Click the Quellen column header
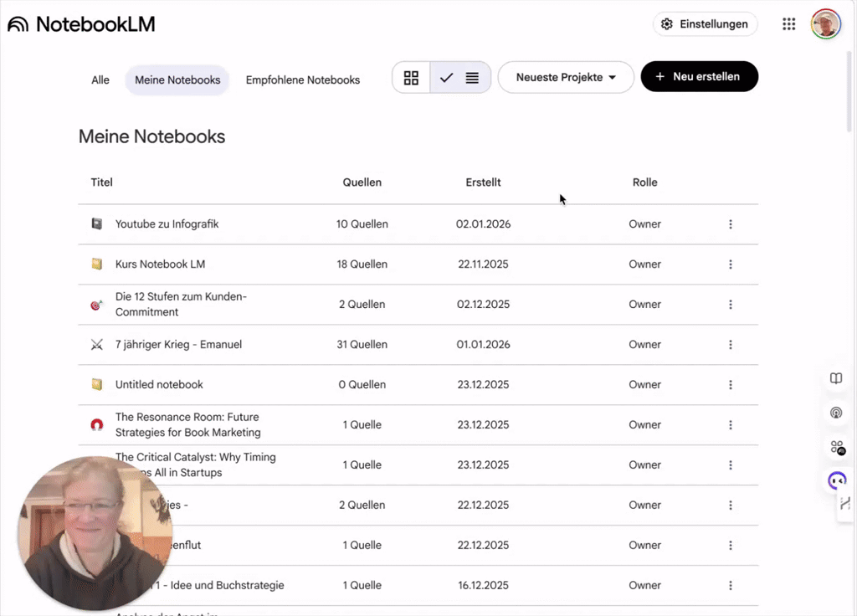The height and width of the screenshot is (616, 857). [x=362, y=182]
